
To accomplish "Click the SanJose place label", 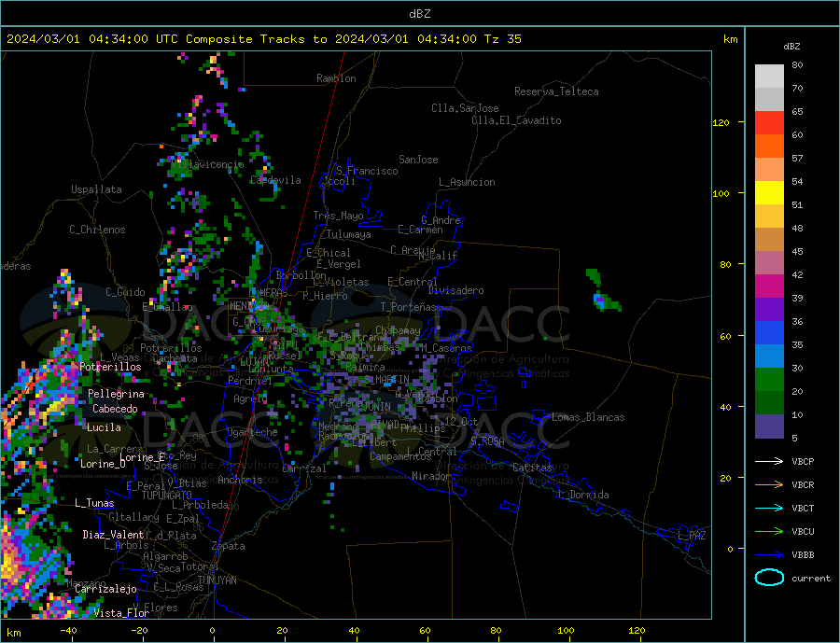I will 418,160.
